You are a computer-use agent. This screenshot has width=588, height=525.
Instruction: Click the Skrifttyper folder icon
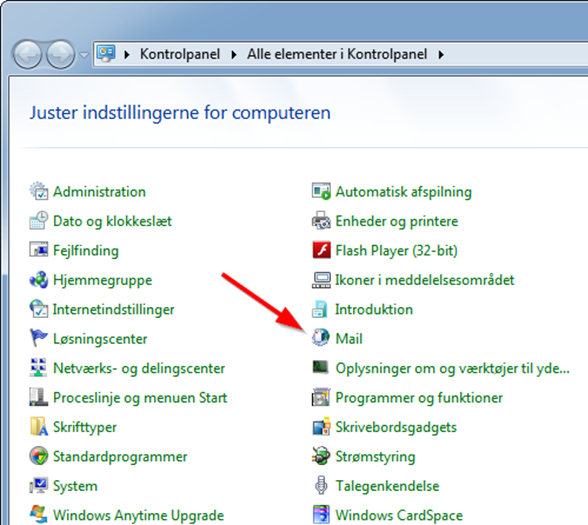point(39,427)
